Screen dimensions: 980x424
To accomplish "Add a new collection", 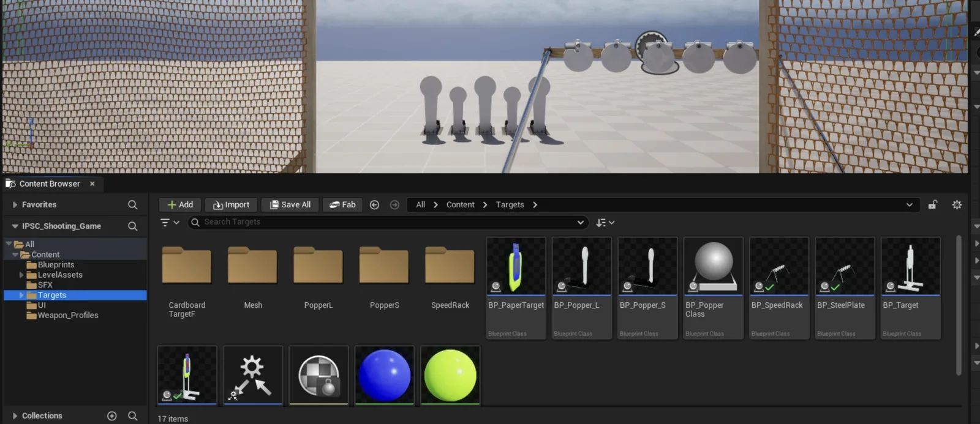I will (x=111, y=416).
